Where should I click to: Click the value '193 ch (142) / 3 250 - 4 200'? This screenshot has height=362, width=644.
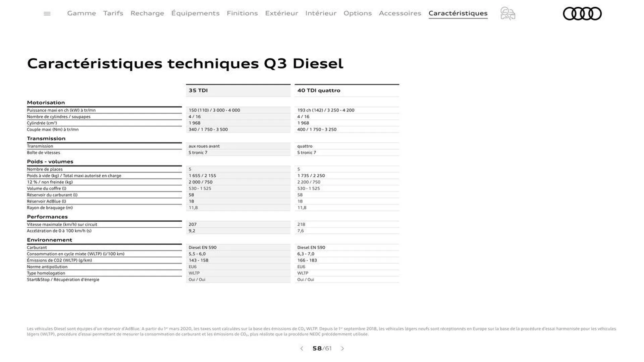coord(326,110)
